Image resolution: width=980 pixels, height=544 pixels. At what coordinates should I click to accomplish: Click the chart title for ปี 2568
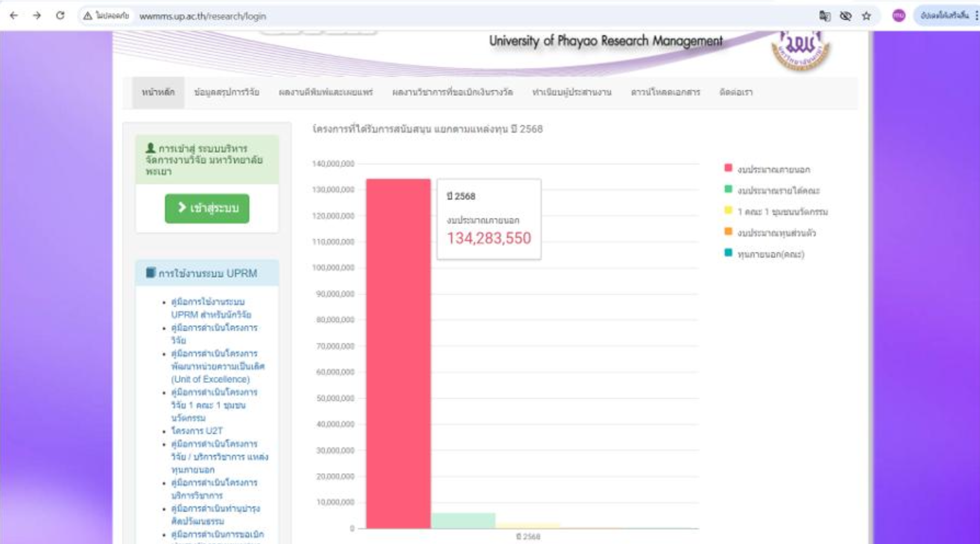click(427, 129)
